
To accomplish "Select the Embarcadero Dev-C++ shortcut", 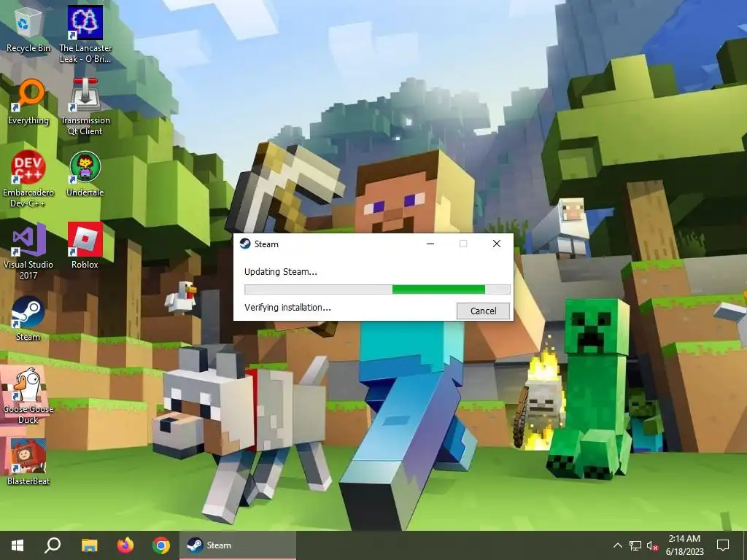I will [28, 179].
